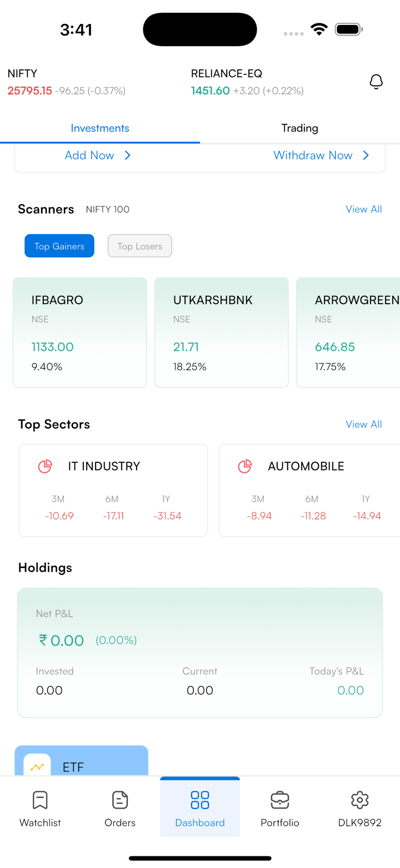Tap the notification bell icon
Image resolution: width=400 pixels, height=868 pixels.
pyautogui.click(x=376, y=82)
